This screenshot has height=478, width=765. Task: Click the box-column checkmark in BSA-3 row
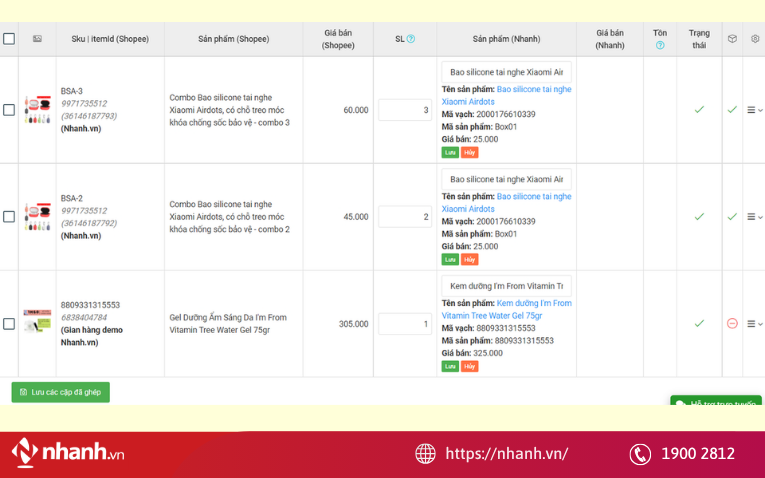pos(732,110)
